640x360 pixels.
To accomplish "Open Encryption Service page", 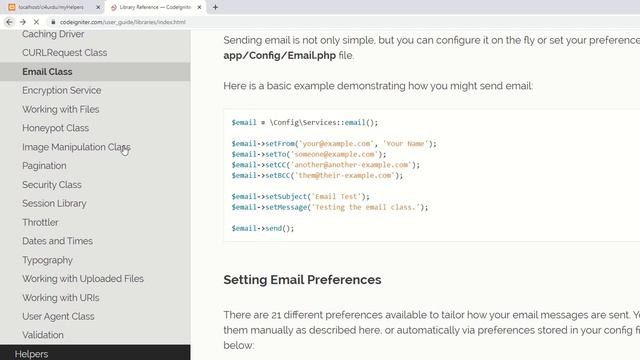I will [x=62, y=91].
